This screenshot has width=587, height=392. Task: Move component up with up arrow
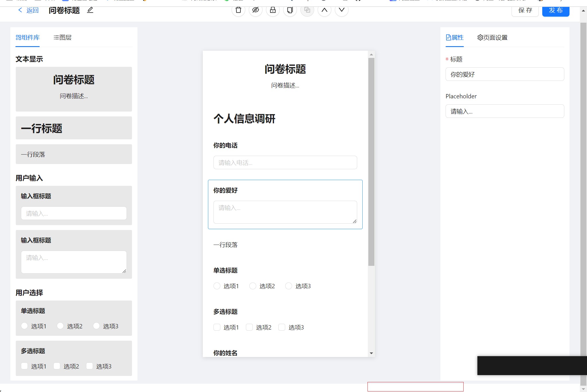click(x=324, y=10)
